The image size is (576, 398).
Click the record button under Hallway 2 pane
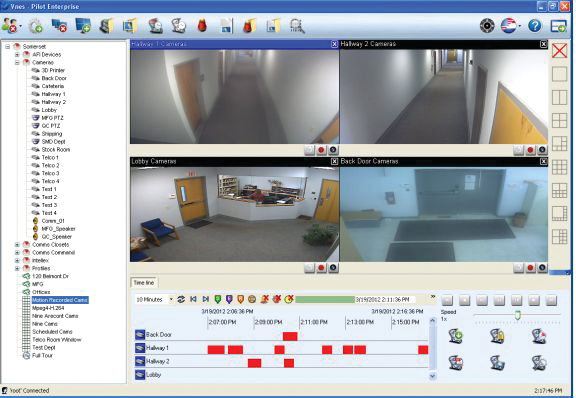[530, 150]
